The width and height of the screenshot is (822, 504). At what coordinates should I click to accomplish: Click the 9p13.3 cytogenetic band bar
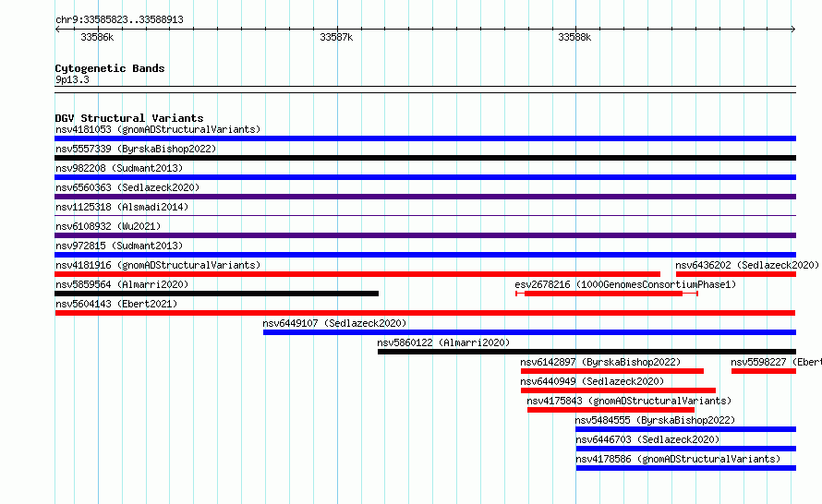pyautogui.click(x=425, y=90)
